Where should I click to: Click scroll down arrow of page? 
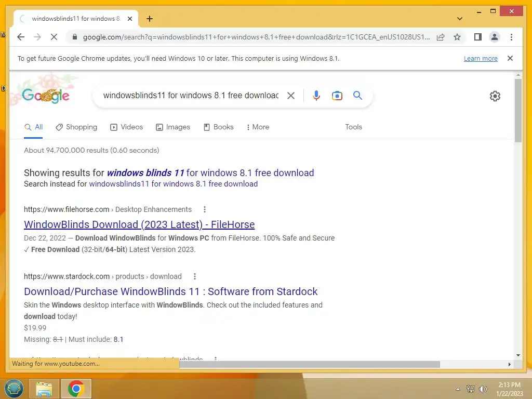[518, 355]
